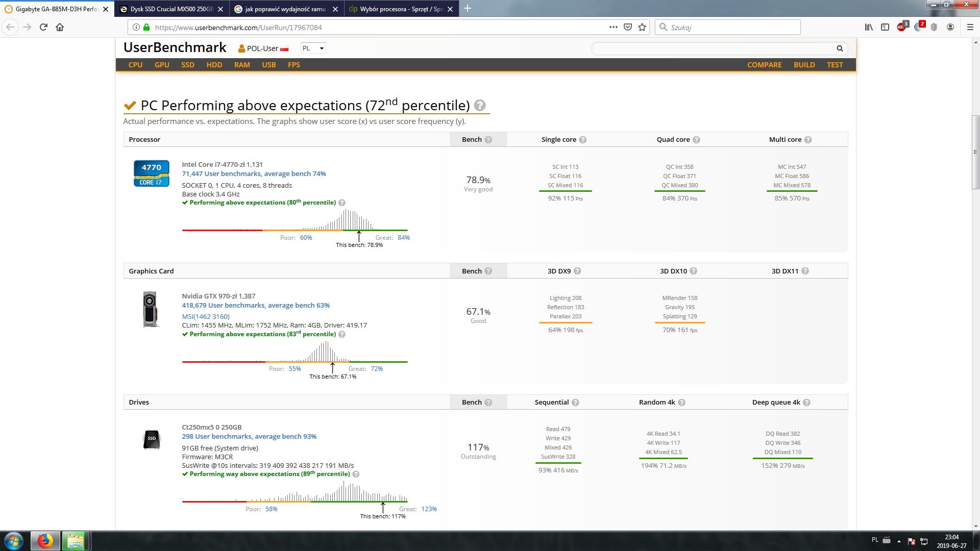Open the FPS menu item

294,65
